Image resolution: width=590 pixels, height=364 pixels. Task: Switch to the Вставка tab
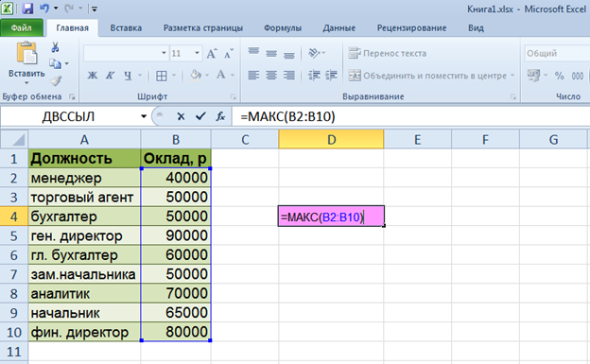[x=126, y=28]
